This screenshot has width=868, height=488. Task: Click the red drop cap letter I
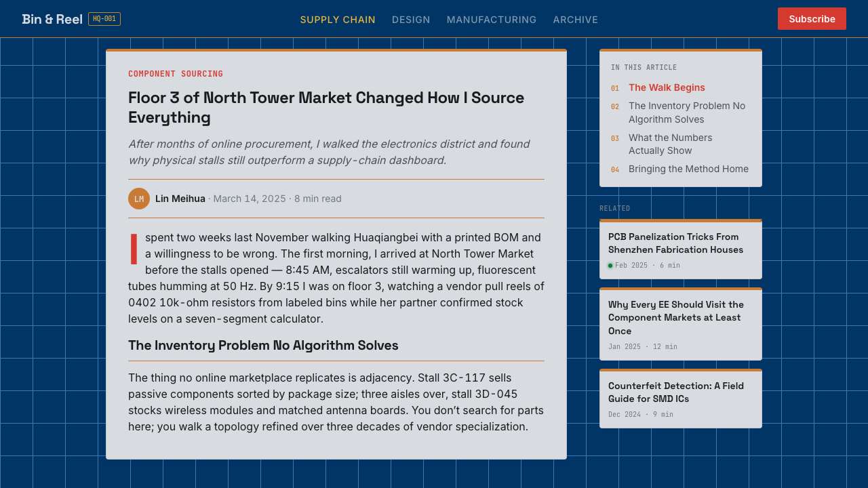(x=134, y=249)
